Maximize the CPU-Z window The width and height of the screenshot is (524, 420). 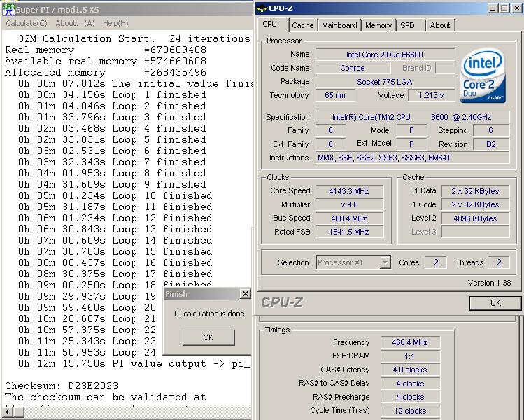pyautogui.click(x=504, y=8)
